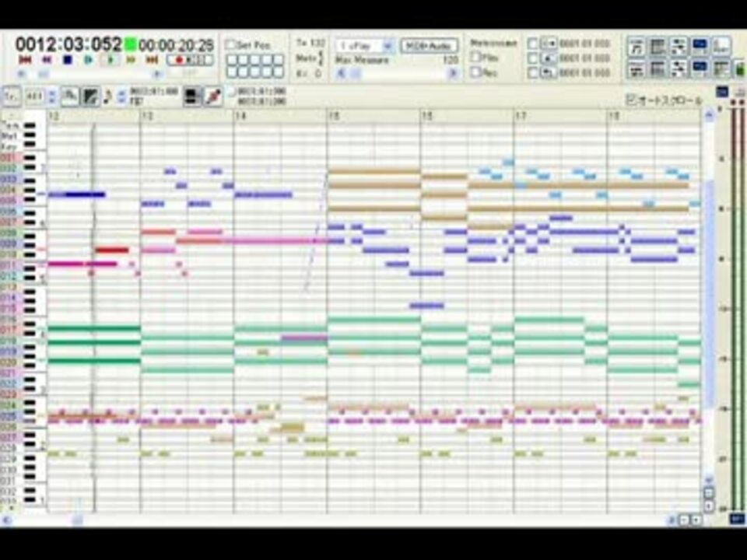Click the eighth-note length icon
The image size is (747, 560).
coord(107,96)
